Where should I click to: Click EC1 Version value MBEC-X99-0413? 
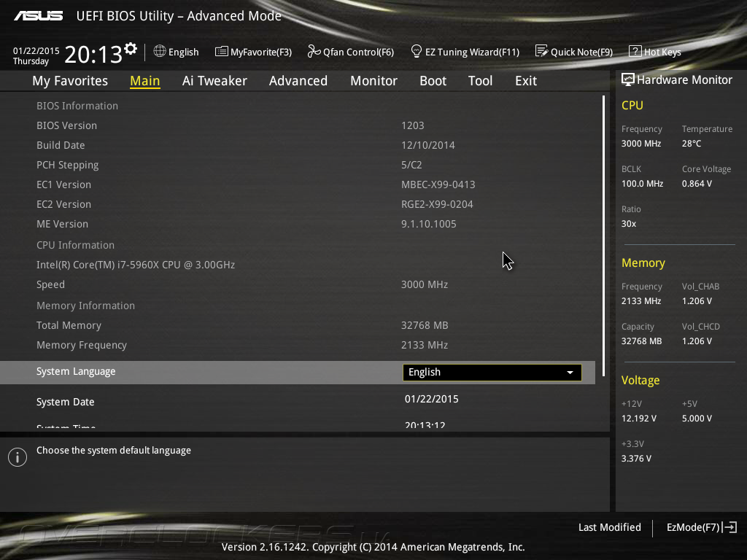[x=438, y=184]
